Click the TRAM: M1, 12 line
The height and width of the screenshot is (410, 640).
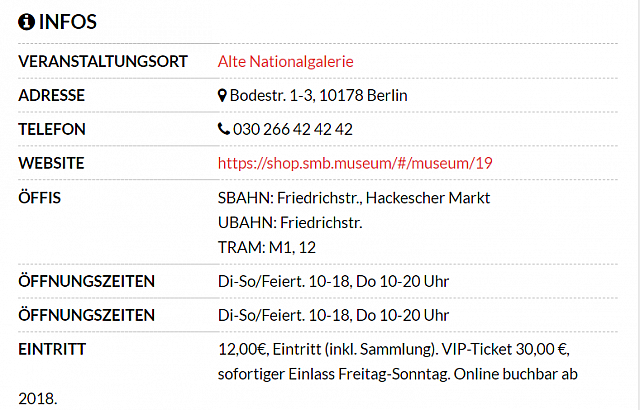(x=267, y=248)
